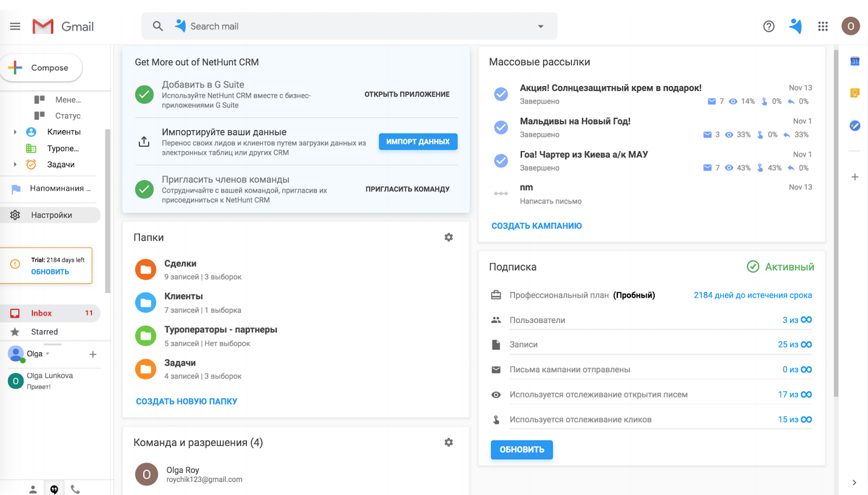Screen dimensions: 868x495
Task: Open Папки settings gear
Action: coord(449,237)
